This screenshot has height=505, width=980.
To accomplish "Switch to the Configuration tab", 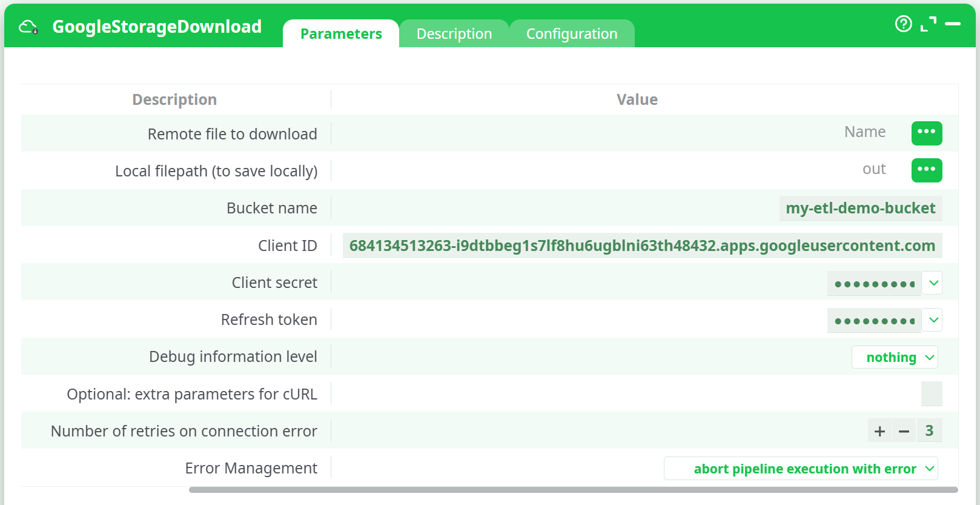I will pyautogui.click(x=571, y=34).
